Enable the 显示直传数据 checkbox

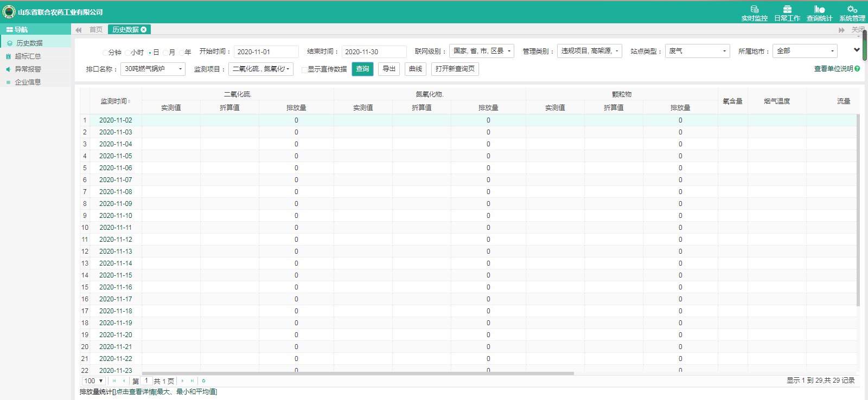(304, 69)
